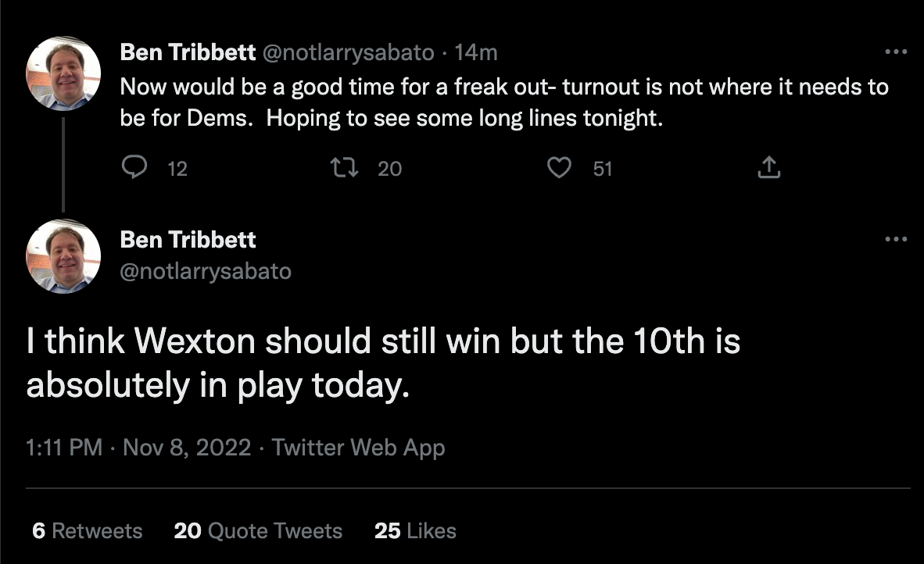Visit @notlarrysabato handle under the main tweet name
This screenshot has width=924, height=564.
[x=206, y=271]
